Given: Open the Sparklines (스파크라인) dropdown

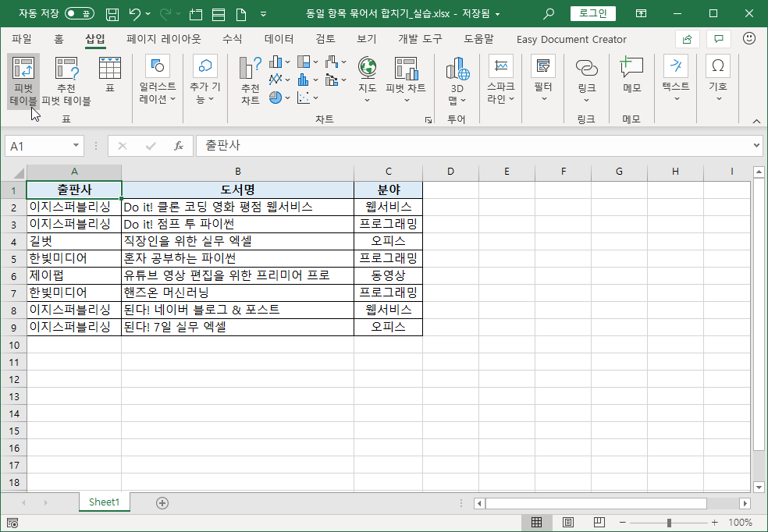Looking at the screenshot, I should click(500, 81).
